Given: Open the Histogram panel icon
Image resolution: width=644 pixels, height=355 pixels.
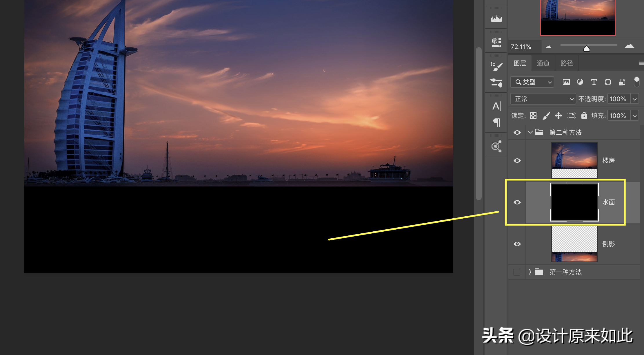Looking at the screenshot, I should [496, 19].
